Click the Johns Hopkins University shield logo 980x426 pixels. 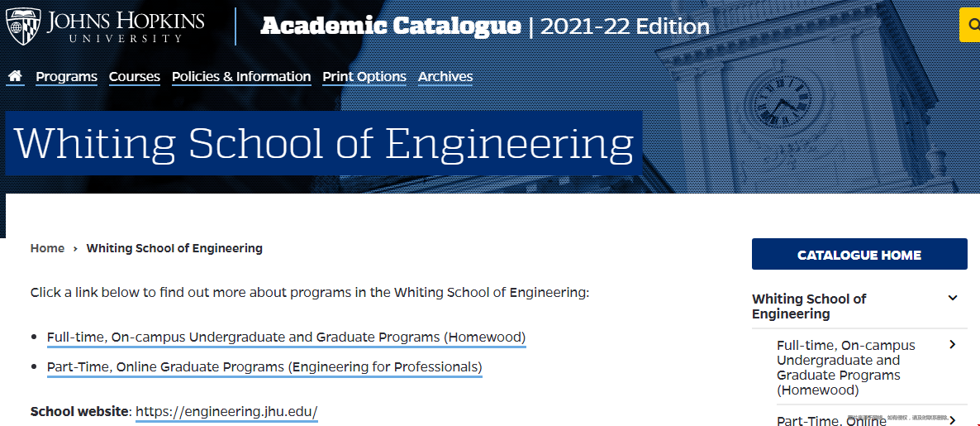click(23, 26)
